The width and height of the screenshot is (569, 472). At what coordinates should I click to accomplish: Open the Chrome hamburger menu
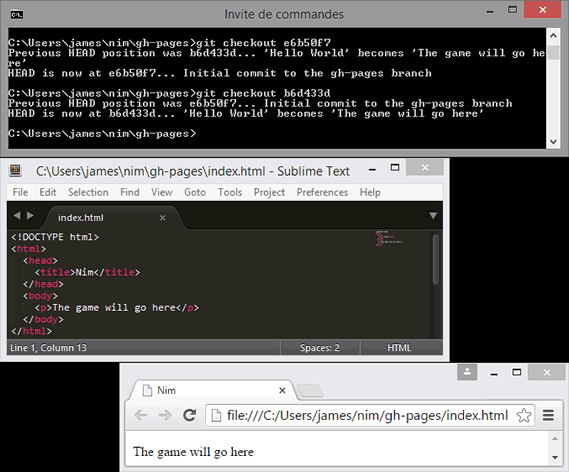pyautogui.click(x=548, y=415)
